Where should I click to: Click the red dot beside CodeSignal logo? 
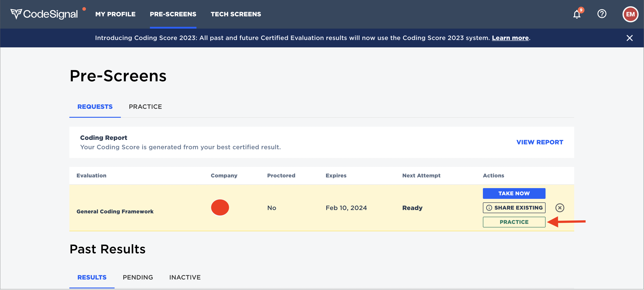(84, 9)
